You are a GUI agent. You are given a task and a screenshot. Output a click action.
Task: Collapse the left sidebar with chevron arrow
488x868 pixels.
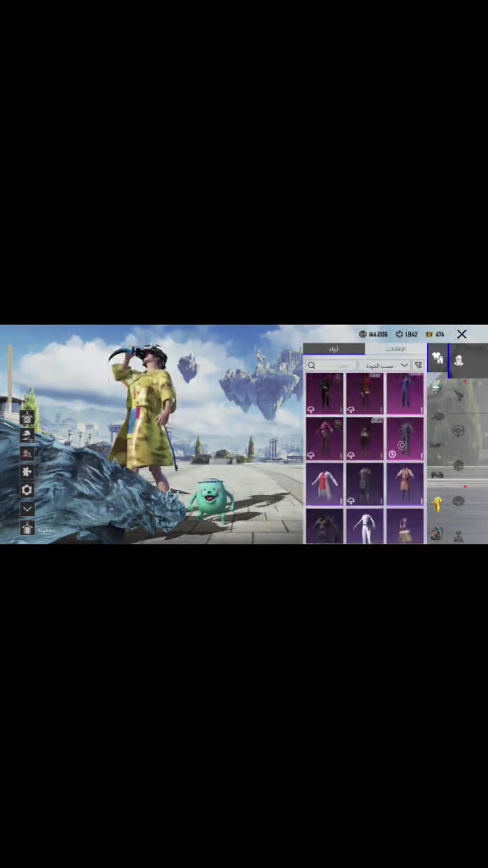[x=27, y=509]
